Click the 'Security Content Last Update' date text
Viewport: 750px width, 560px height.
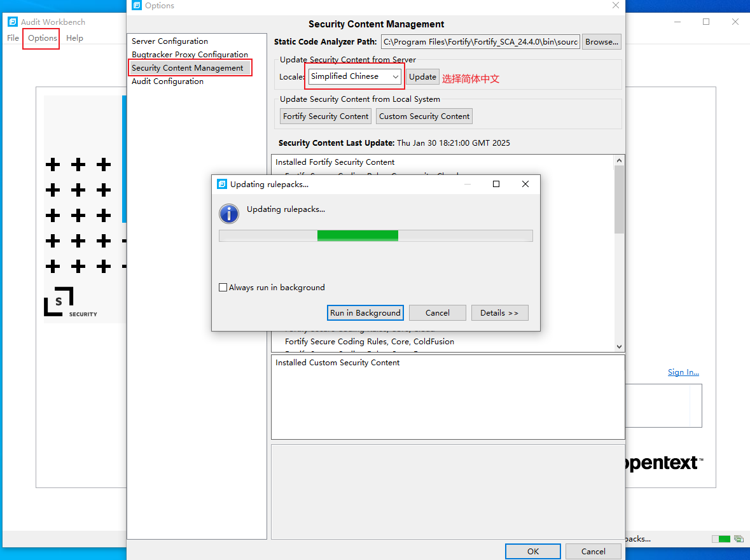(x=454, y=143)
